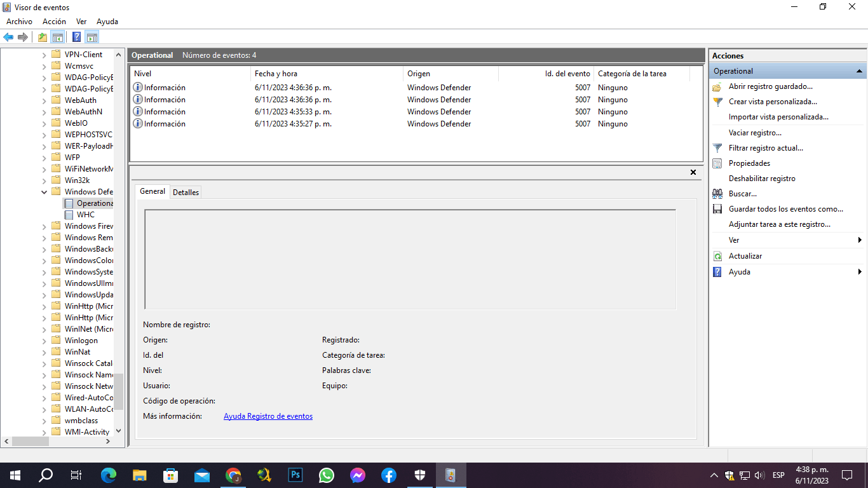
Task: Click the Propiedades sheet icon
Action: point(717,163)
